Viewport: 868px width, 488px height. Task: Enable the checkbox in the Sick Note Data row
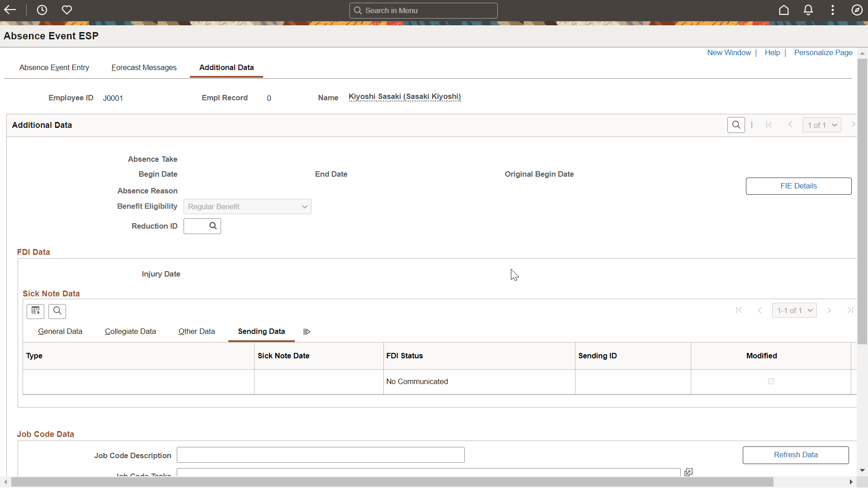(x=771, y=381)
